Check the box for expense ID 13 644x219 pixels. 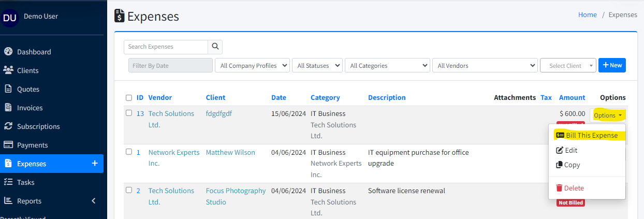click(129, 113)
